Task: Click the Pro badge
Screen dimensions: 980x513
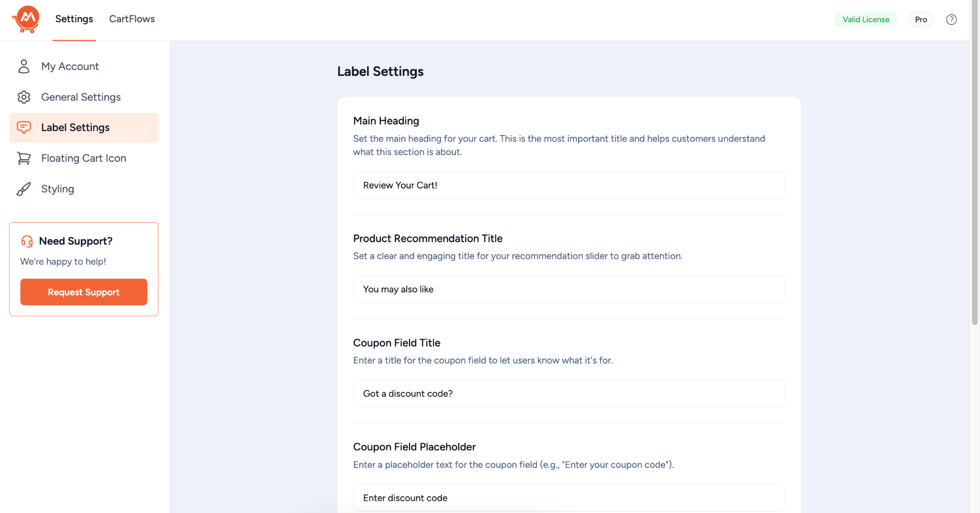Action: pyautogui.click(x=921, y=20)
